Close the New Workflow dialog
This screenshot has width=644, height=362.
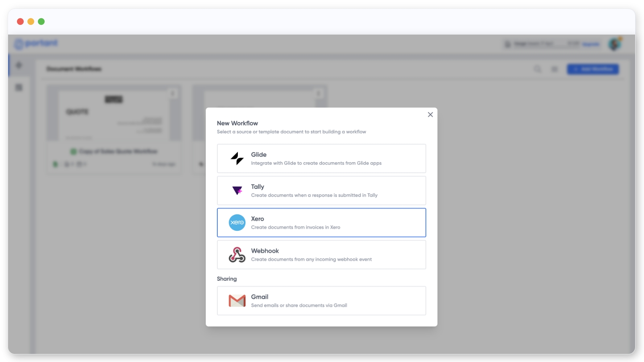click(x=430, y=115)
